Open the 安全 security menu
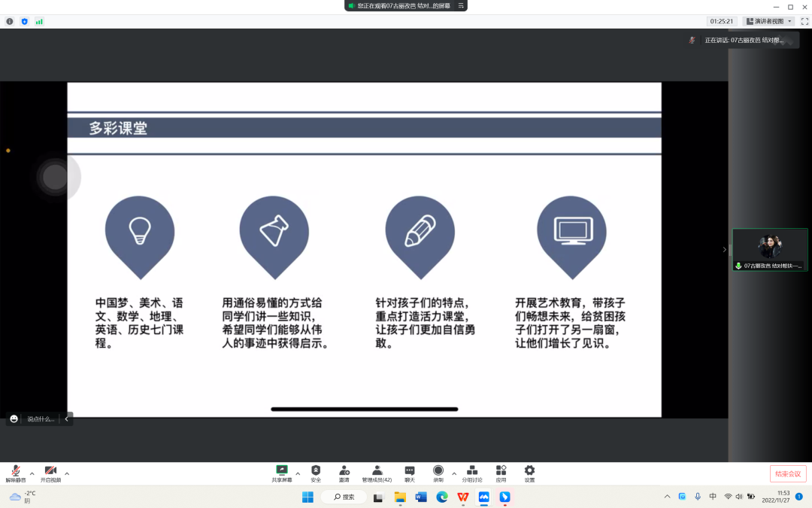Screen dimensions: 812x508 [x=315, y=474]
